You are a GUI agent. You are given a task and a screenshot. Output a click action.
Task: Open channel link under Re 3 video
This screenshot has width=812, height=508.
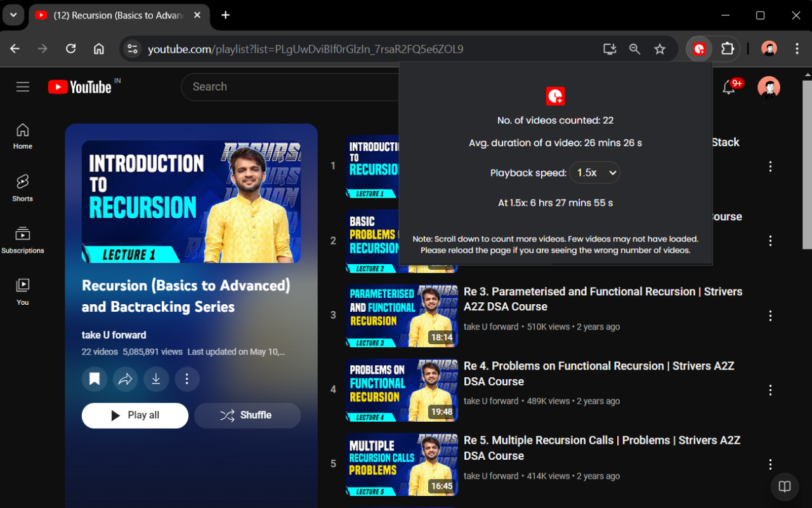[x=491, y=326]
